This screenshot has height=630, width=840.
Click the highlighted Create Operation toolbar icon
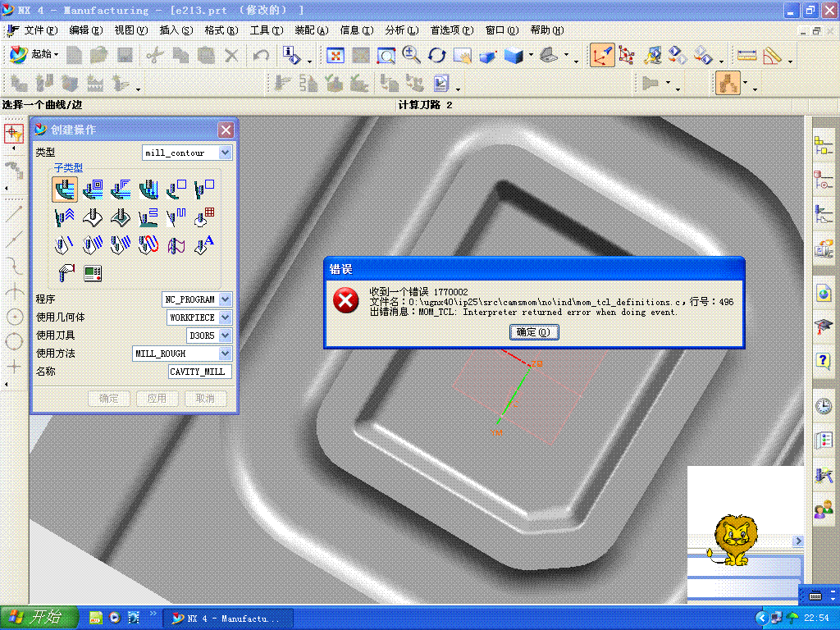[x=728, y=83]
